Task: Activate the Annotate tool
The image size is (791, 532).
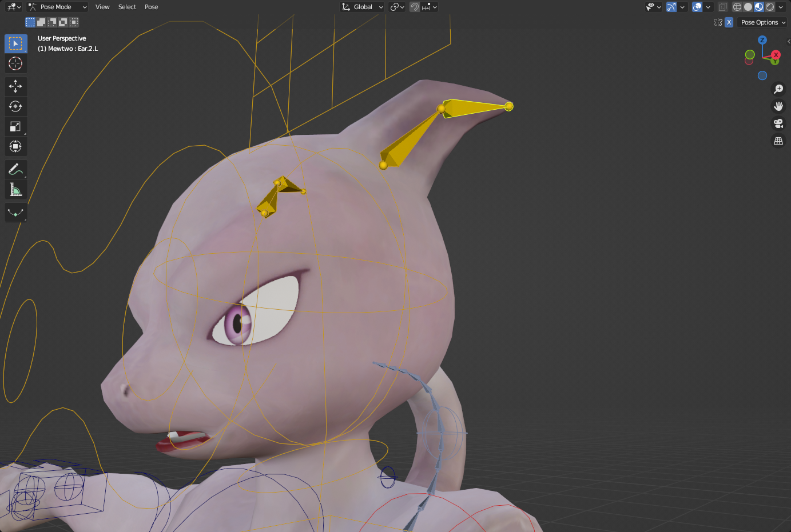Action: (x=15, y=169)
